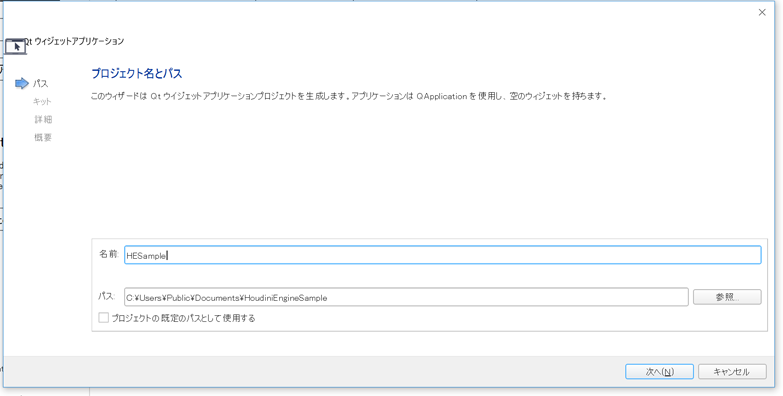Click the Qt ウィジェットアプリケーション title
The width and height of the screenshot is (783, 396).
(x=75, y=41)
